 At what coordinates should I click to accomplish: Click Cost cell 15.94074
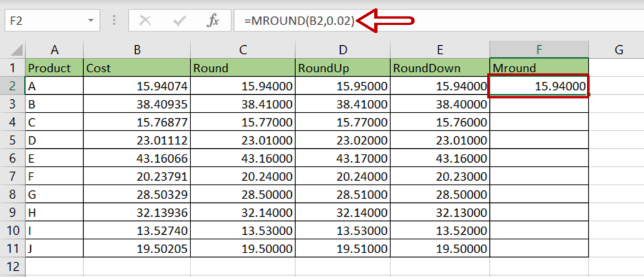tap(136, 86)
